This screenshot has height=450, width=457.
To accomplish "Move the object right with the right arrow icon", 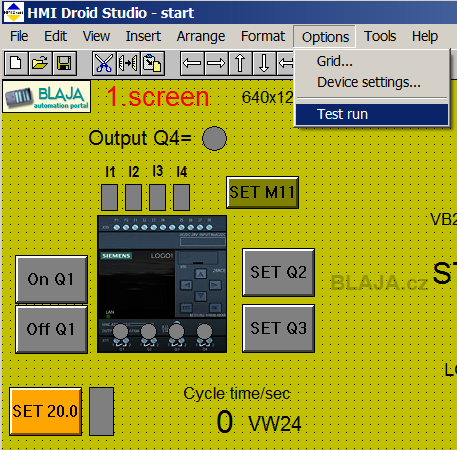I will tap(216, 63).
